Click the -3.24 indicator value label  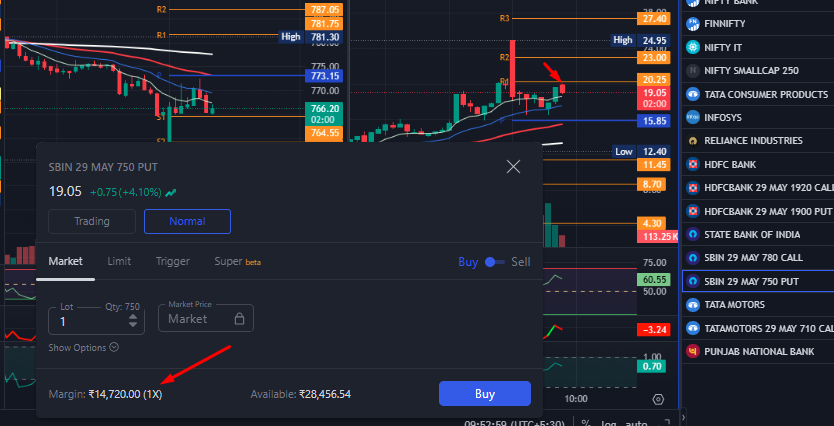pos(654,330)
